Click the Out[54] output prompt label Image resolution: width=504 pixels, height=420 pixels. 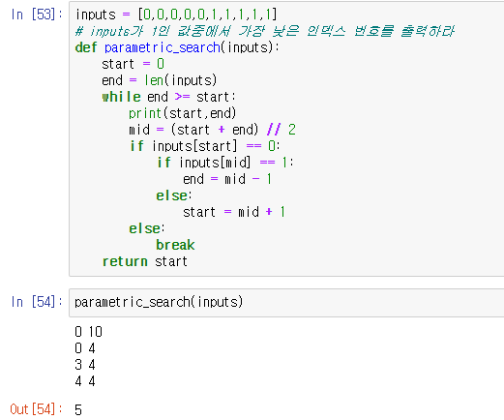(36, 409)
